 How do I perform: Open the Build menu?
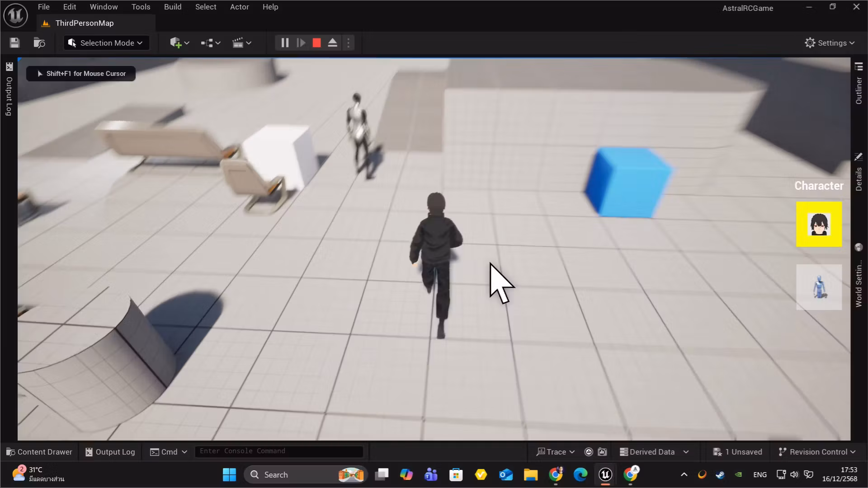pos(172,7)
